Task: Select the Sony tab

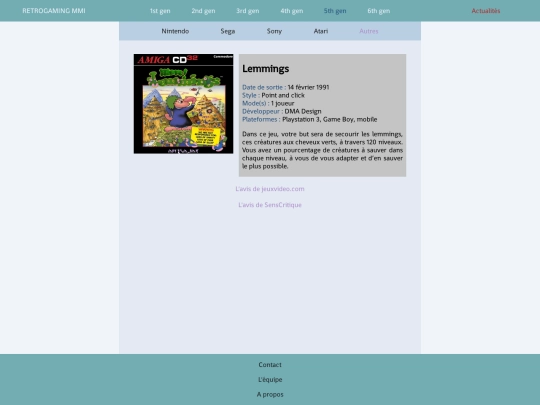Action: [274, 31]
